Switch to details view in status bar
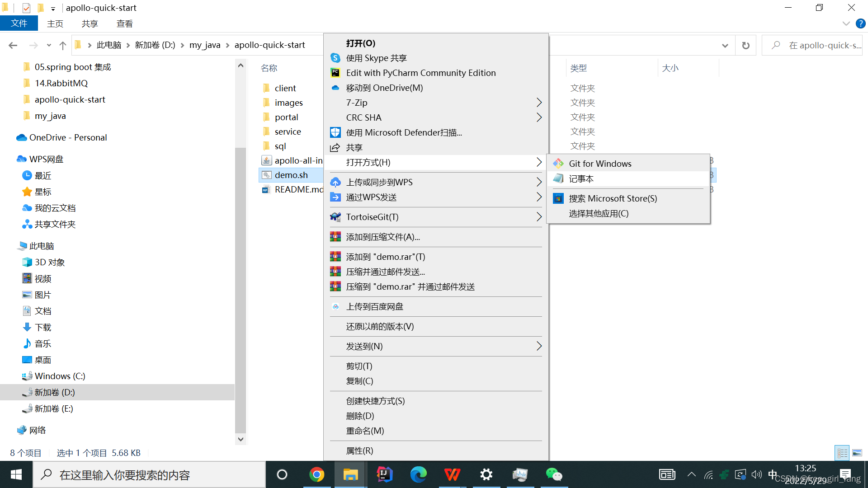 coord(842,453)
